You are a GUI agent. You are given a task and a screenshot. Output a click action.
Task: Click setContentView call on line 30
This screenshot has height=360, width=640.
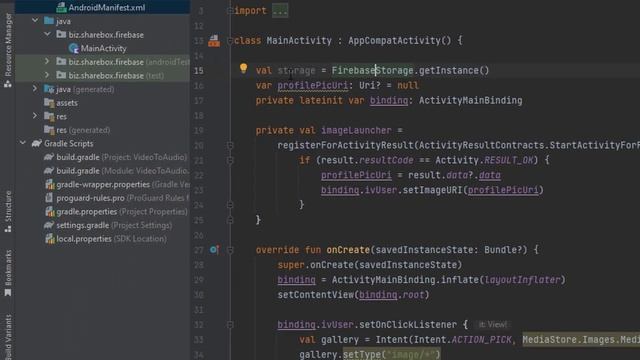316,295
